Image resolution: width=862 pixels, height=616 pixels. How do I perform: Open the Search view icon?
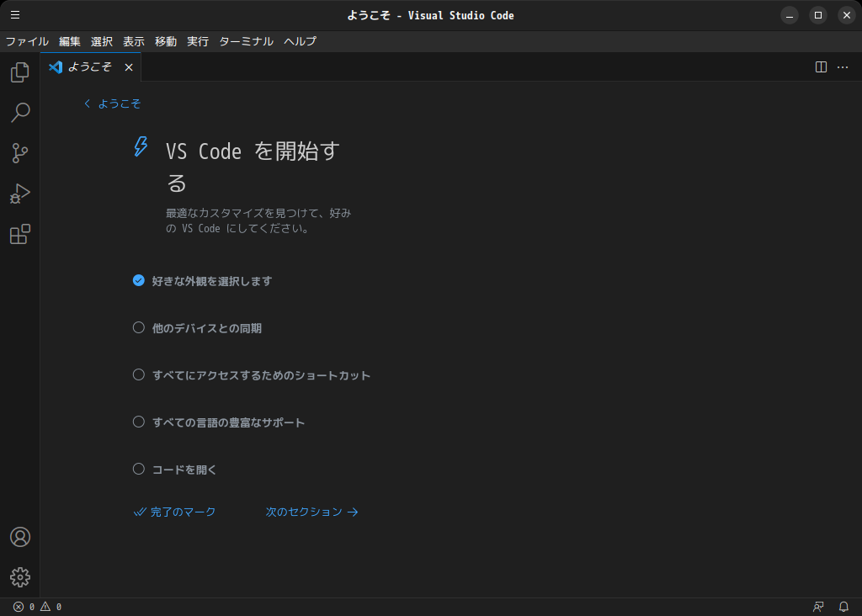pos(20,113)
